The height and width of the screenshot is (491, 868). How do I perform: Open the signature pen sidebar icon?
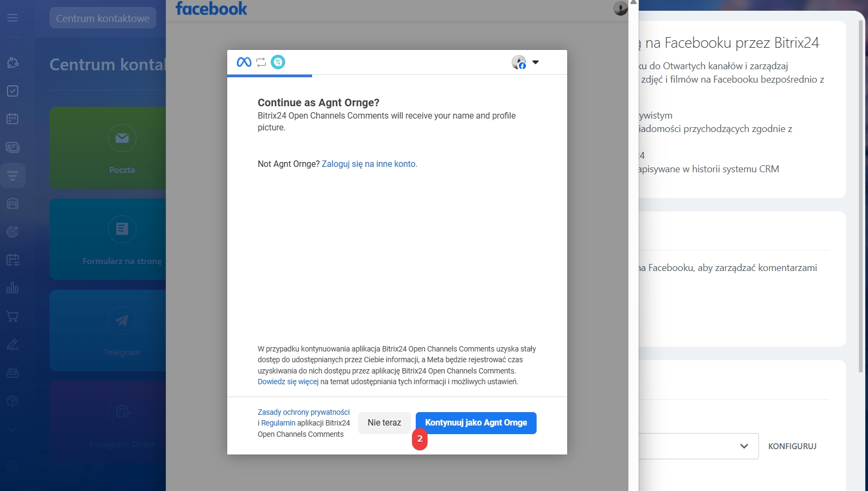(x=12, y=345)
